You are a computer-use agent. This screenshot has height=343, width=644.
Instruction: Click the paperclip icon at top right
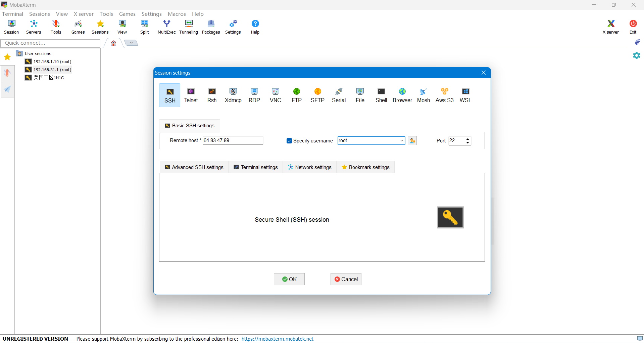[x=637, y=42]
